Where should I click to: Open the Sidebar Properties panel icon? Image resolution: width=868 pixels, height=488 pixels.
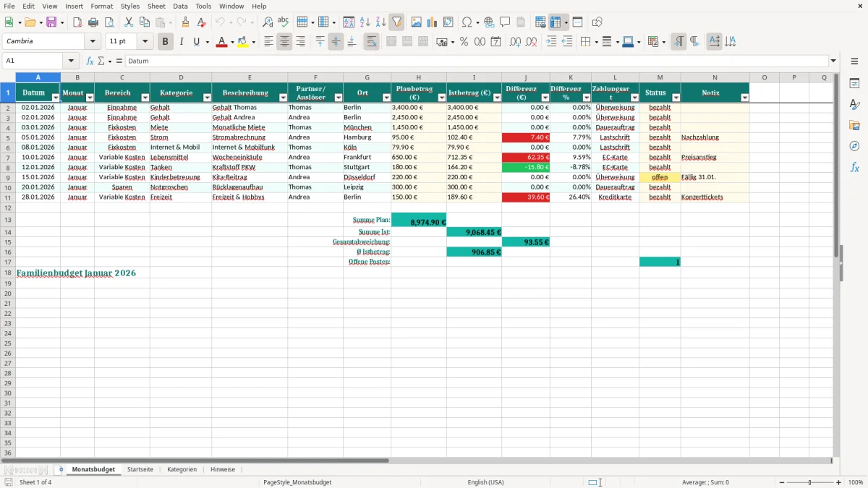point(854,83)
